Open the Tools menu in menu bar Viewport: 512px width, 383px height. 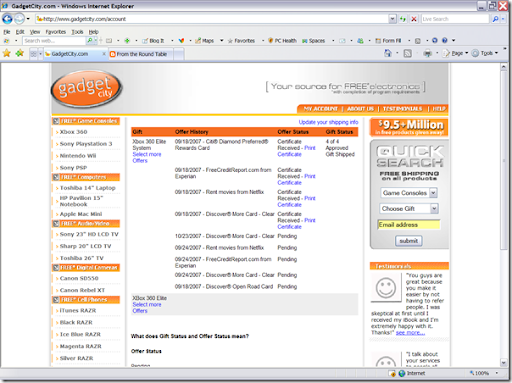tap(77, 32)
